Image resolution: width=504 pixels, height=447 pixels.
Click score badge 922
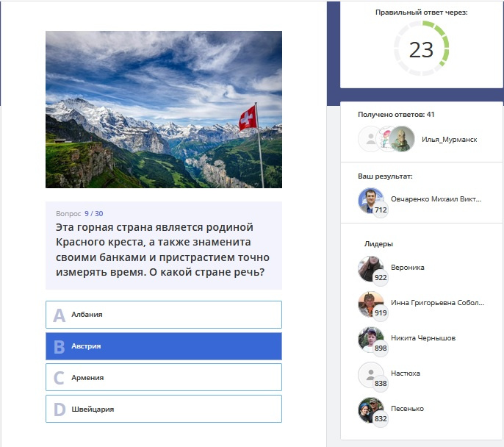coord(381,277)
